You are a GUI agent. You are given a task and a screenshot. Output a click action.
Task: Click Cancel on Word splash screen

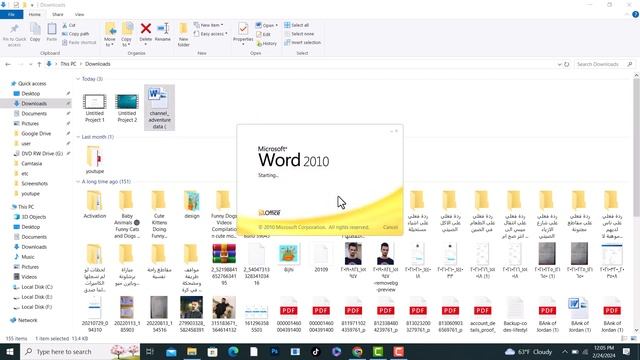coord(390,227)
